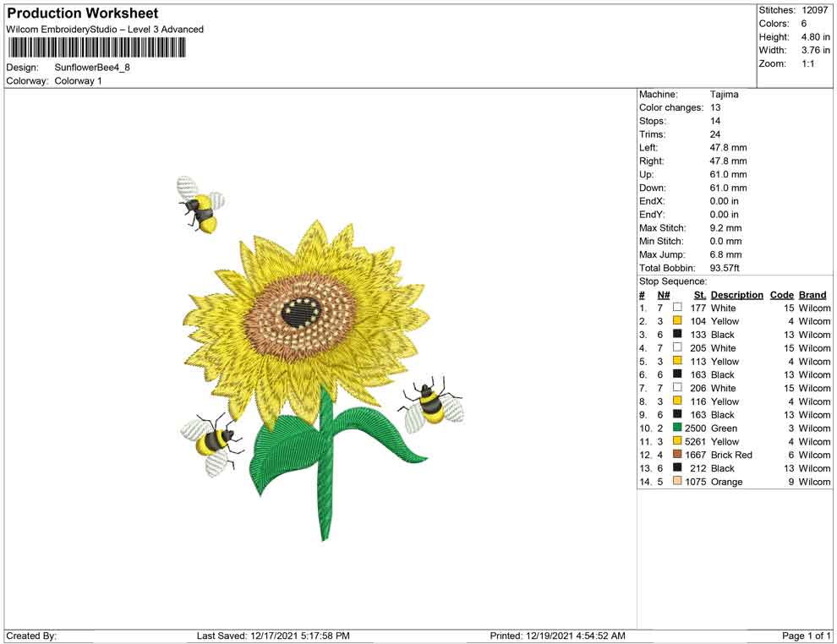Click the Colors value '6'
Viewport: 837px width, 644px height.
(804, 24)
